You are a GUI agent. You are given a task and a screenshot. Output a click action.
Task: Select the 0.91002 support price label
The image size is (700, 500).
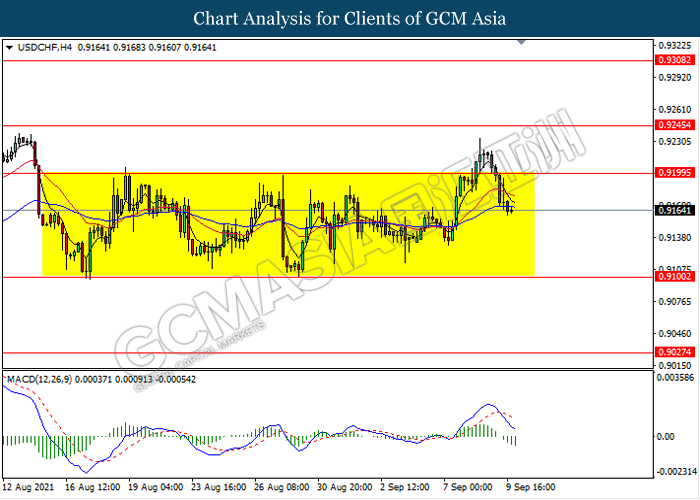[669, 277]
